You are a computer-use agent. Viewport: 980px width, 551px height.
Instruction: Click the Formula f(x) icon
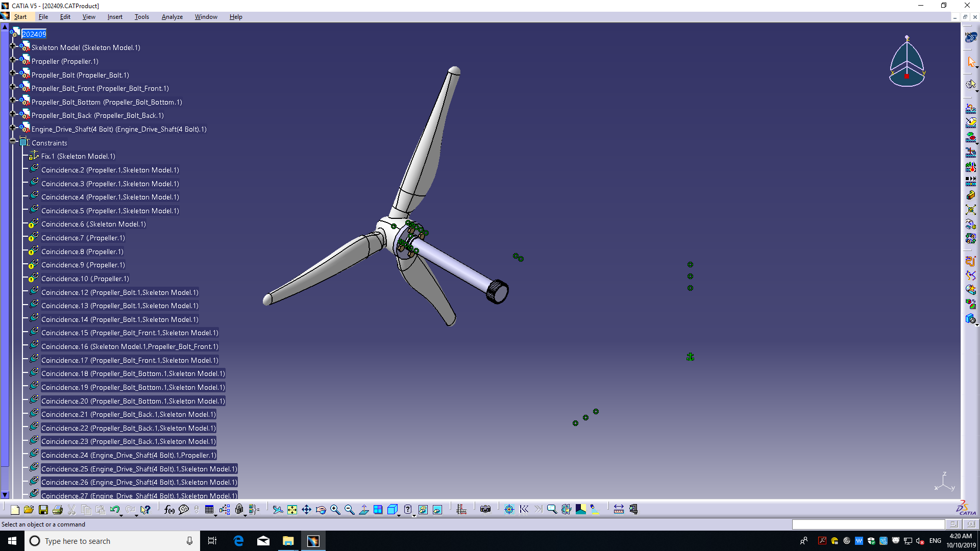pos(169,509)
